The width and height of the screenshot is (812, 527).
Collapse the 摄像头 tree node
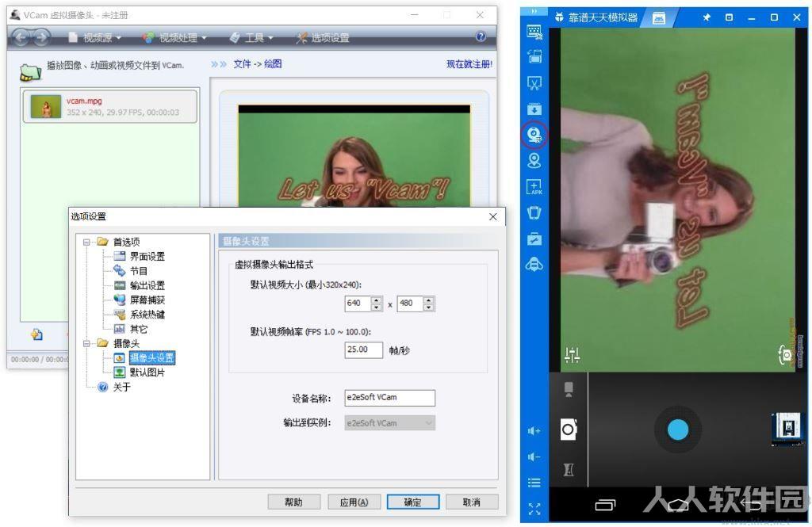pyautogui.click(x=86, y=343)
